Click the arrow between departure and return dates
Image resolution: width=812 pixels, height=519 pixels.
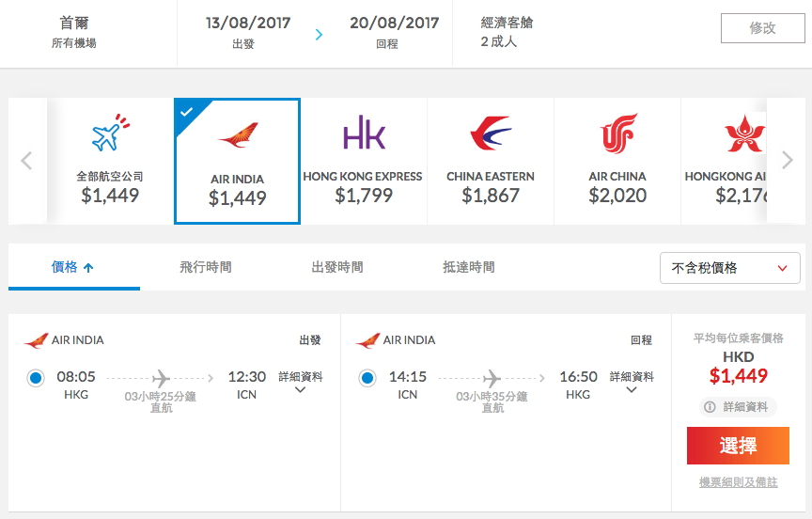coord(319,34)
